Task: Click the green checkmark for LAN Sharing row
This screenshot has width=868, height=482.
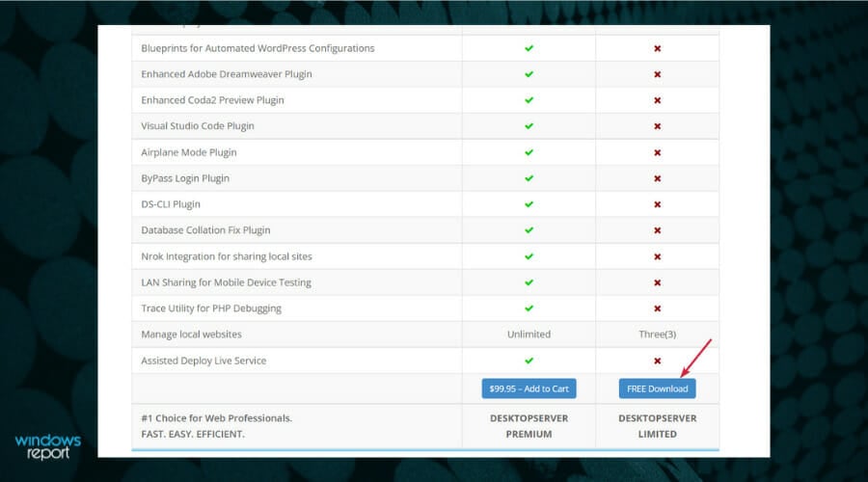Action: click(x=529, y=282)
